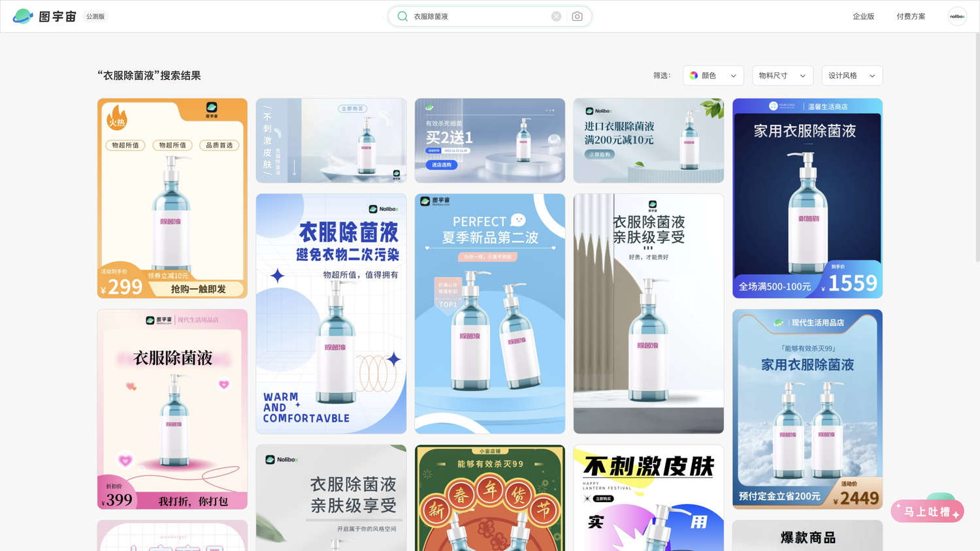Viewport: 980px width, 551px height.
Task: Expand the 颜色 filter dropdown
Action: 713,76
